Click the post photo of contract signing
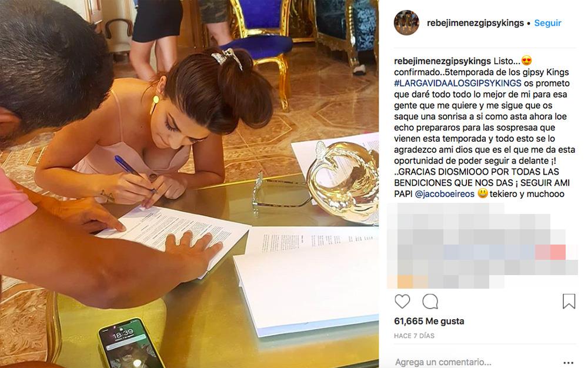This screenshot has height=368, width=588. [x=189, y=184]
